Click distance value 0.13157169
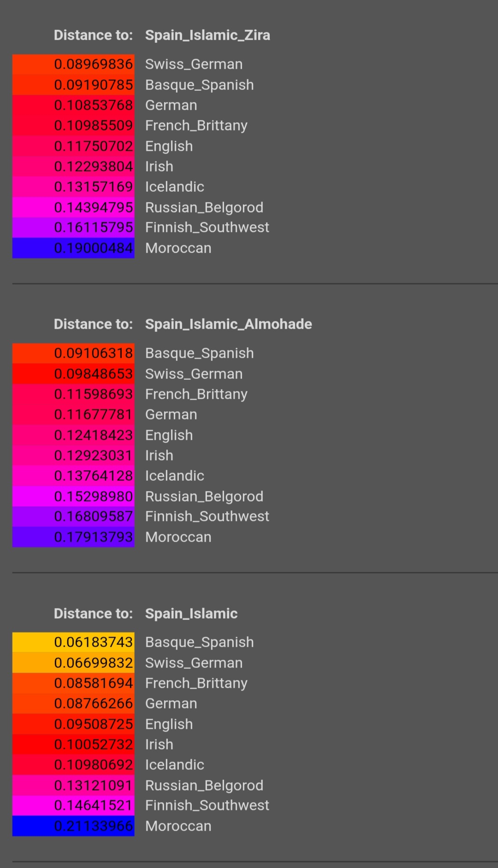This screenshot has height=868, width=498. pyautogui.click(x=73, y=187)
